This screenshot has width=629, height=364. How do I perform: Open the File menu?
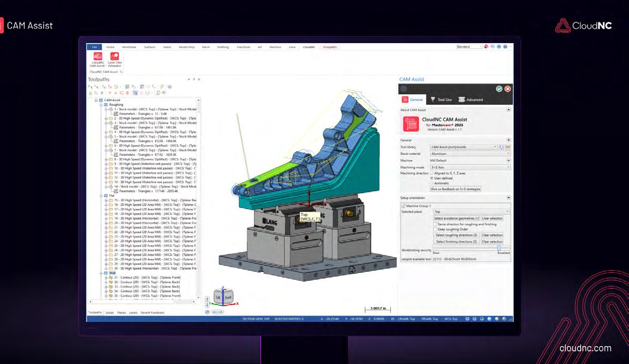95,47
